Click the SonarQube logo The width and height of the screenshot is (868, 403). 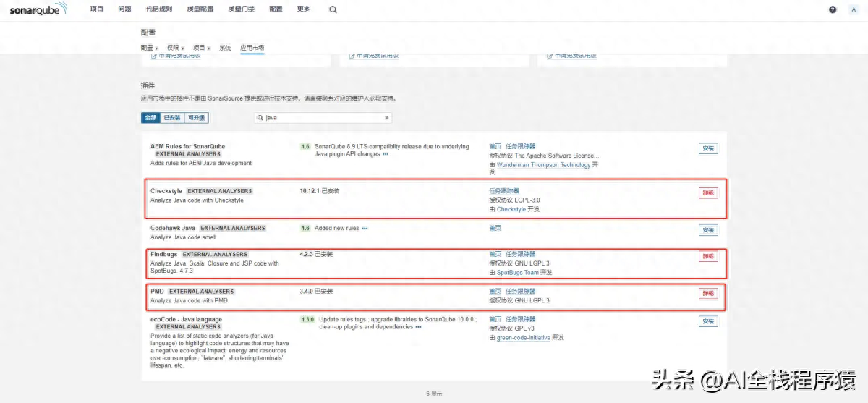pyautogui.click(x=39, y=9)
